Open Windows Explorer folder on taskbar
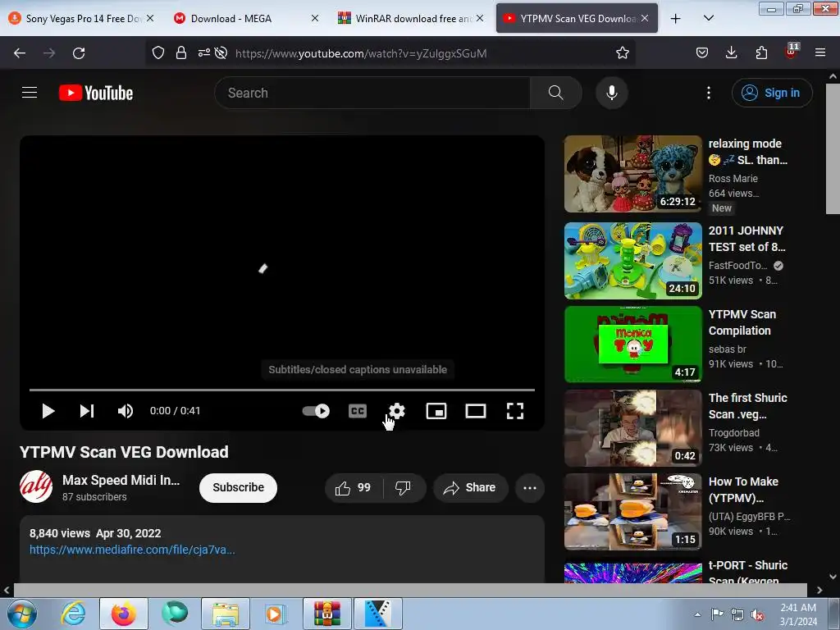The image size is (840, 630). click(226, 614)
